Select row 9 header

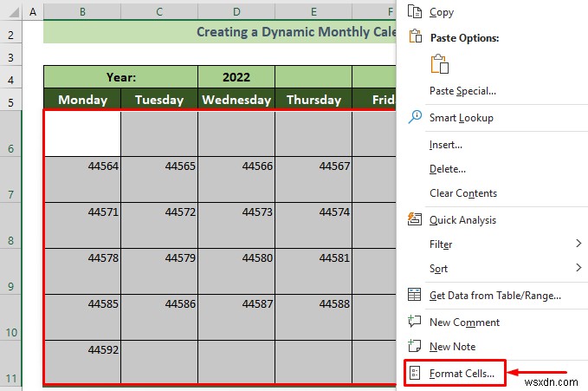(x=11, y=271)
